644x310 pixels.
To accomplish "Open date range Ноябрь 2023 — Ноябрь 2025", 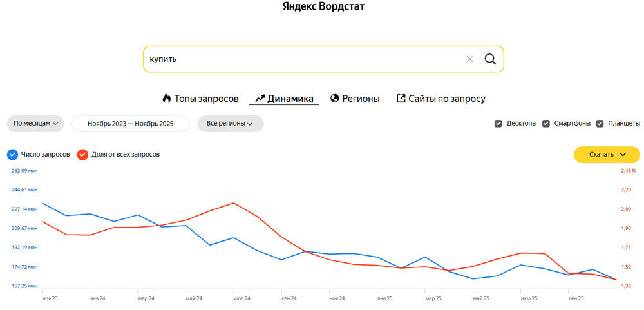I will coord(131,124).
